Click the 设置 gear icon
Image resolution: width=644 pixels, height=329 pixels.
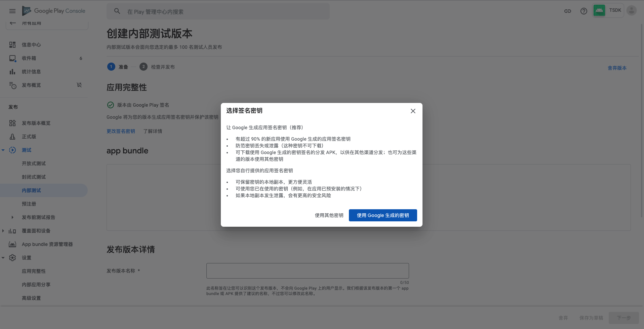point(12,258)
